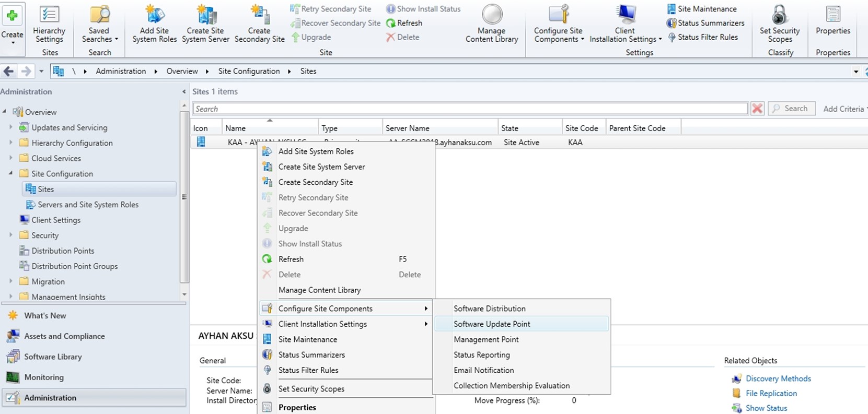
Task: Click Add Site System Roles ribbon icon
Action: [155, 25]
